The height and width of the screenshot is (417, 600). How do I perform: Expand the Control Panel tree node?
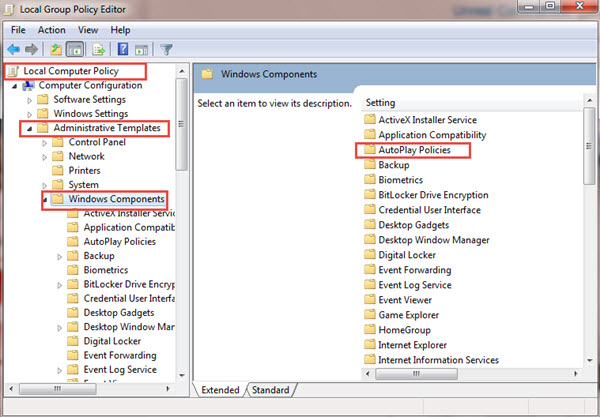click(x=44, y=143)
